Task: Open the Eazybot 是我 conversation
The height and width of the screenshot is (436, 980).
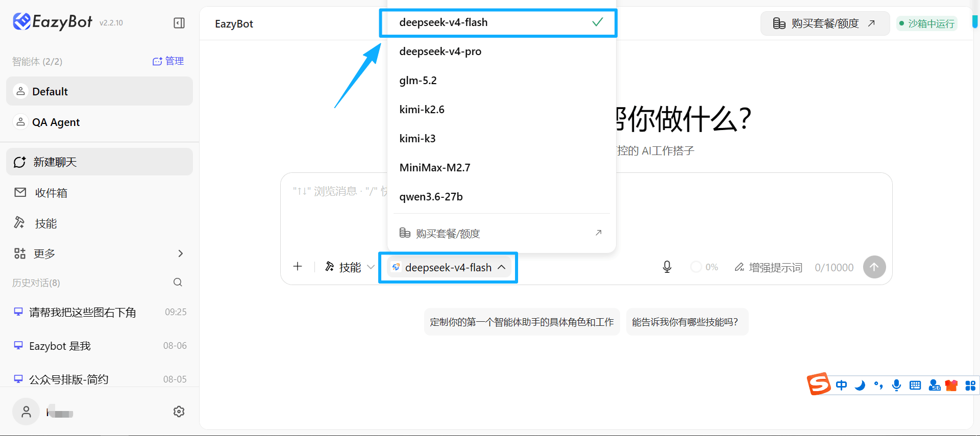Action: point(100,346)
